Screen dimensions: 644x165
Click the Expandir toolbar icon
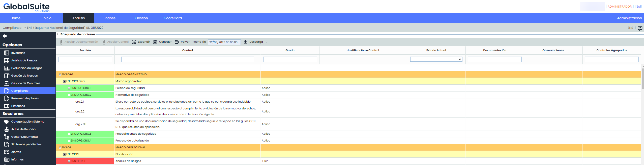(134, 42)
